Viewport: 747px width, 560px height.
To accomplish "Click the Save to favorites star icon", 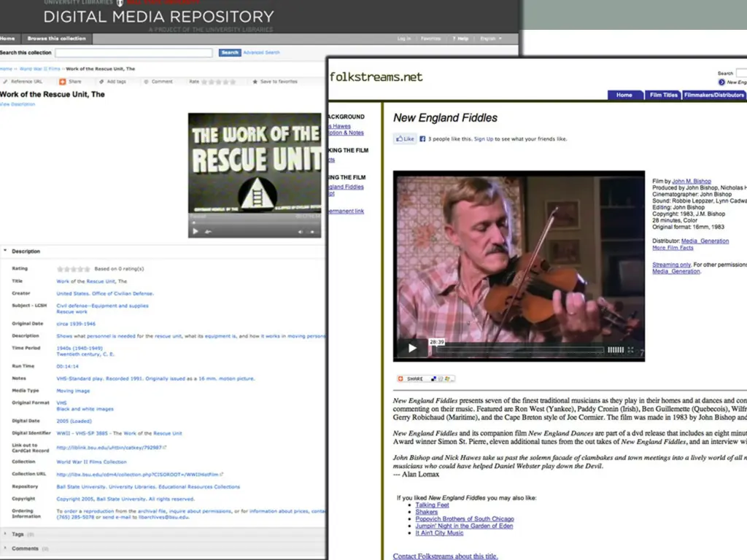I will [255, 82].
